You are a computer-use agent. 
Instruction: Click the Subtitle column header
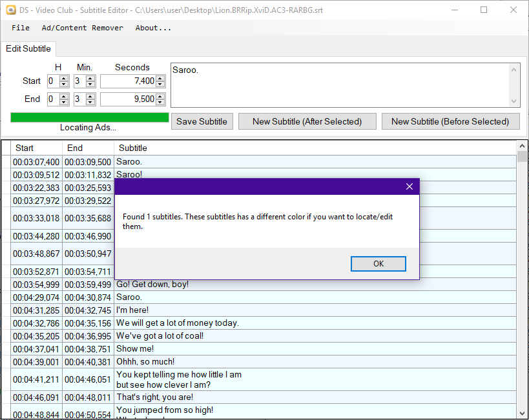coord(315,148)
